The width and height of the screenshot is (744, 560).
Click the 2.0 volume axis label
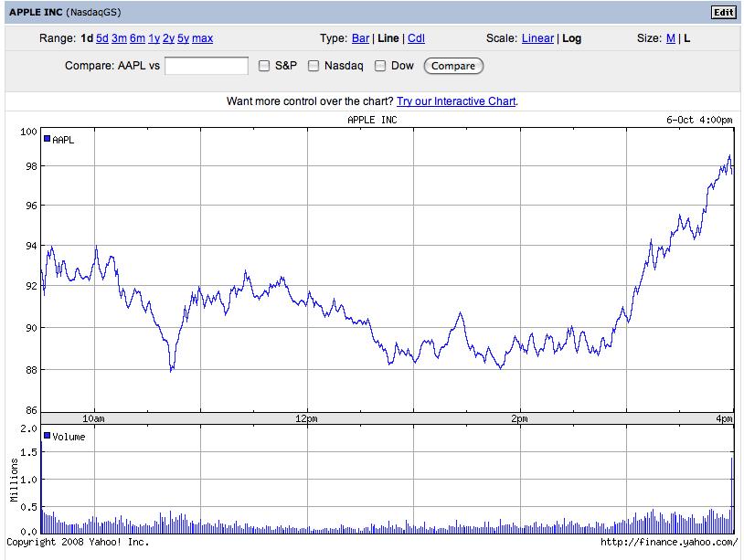[x=28, y=428]
